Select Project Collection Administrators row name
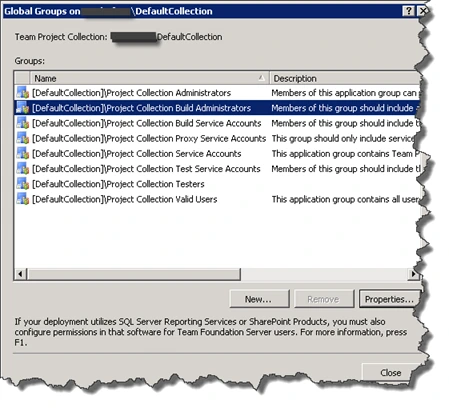449x408 pixels. (x=131, y=93)
